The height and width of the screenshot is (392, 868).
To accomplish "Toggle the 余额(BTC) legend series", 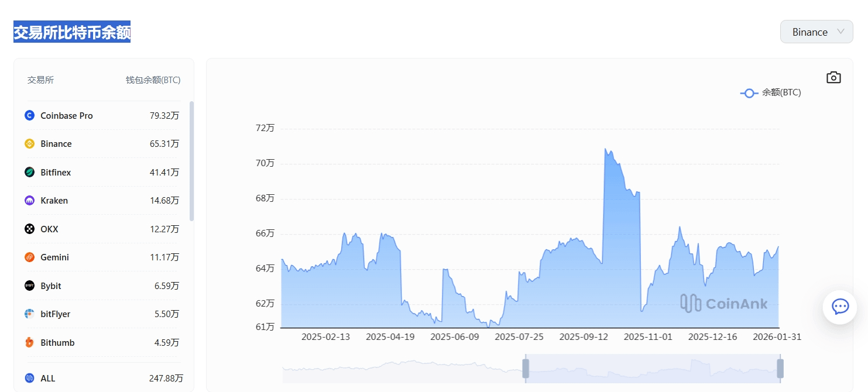I will pos(771,92).
